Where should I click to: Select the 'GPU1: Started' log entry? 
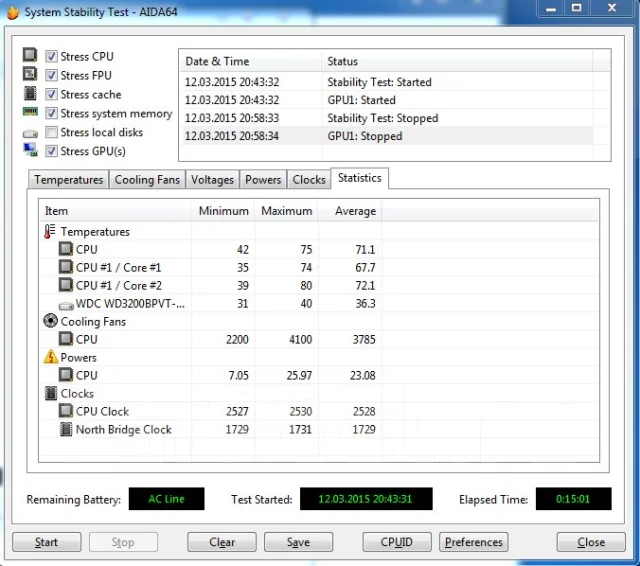point(386,100)
